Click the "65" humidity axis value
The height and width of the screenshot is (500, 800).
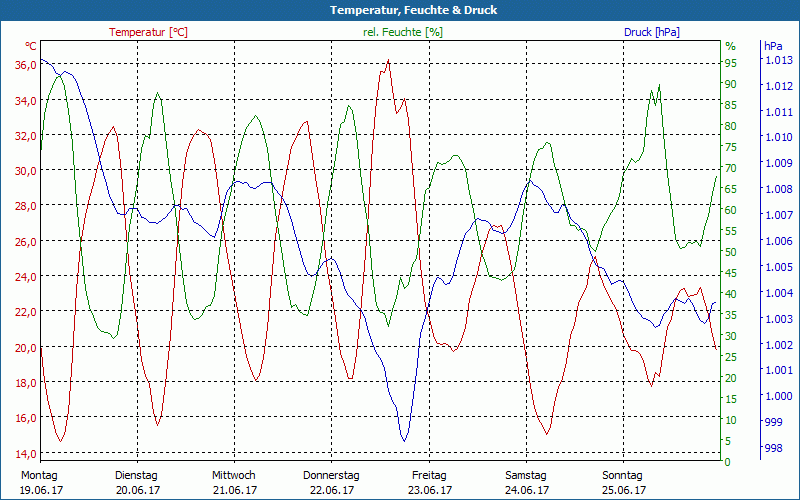point(731,189)
